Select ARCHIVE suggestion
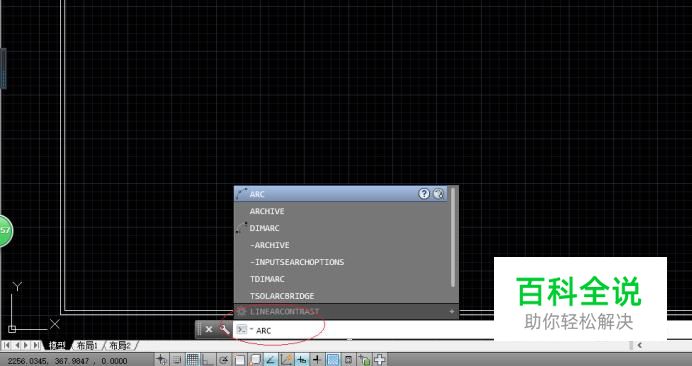 click(x=340, y=211)
